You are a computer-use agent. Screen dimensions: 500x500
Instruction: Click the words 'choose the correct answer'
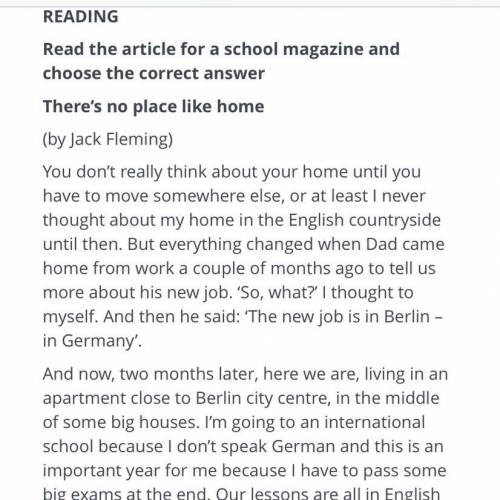click(154, 73)
